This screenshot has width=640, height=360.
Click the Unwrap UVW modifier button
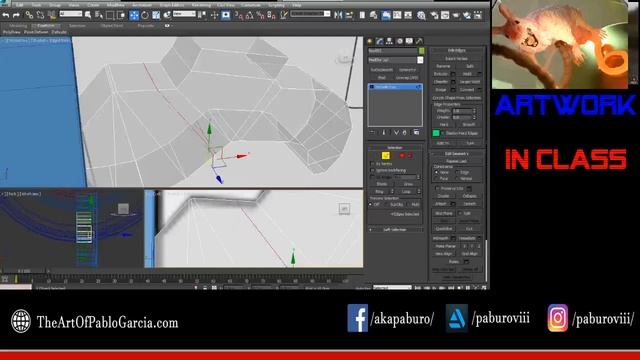click(407, 78)
